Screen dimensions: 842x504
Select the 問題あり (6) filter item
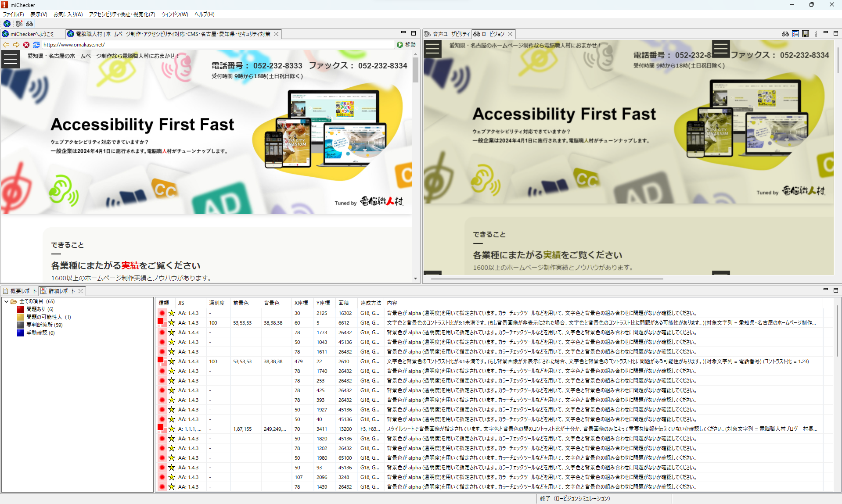point(40,309)
